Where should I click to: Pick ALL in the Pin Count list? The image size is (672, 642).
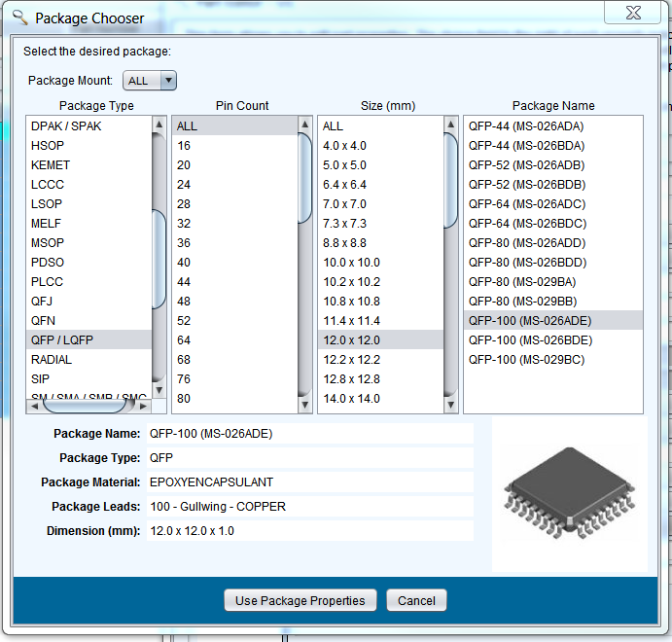[x=187, y=125]
